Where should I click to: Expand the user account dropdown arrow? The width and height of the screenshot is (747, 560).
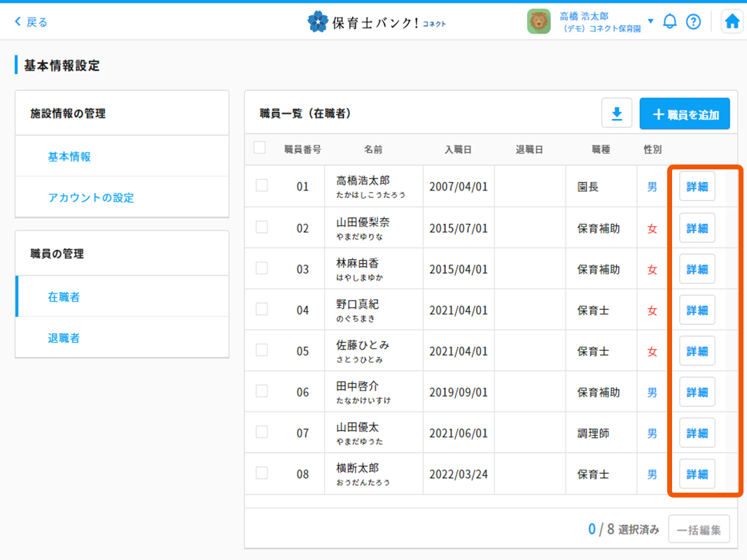pos(650,21)
